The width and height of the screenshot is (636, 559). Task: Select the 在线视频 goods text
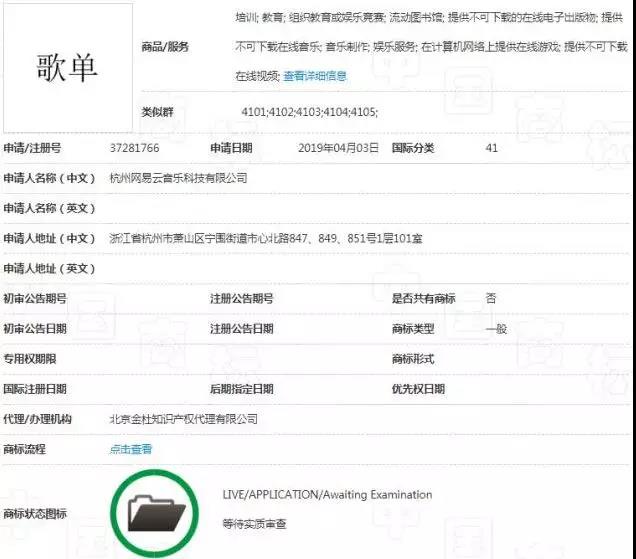coord(258,76)
